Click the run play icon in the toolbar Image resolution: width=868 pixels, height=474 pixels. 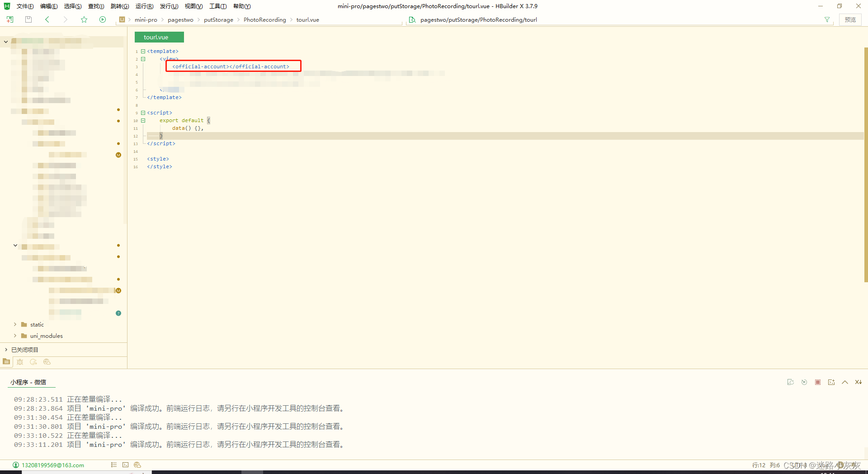[x=103, y=19]
